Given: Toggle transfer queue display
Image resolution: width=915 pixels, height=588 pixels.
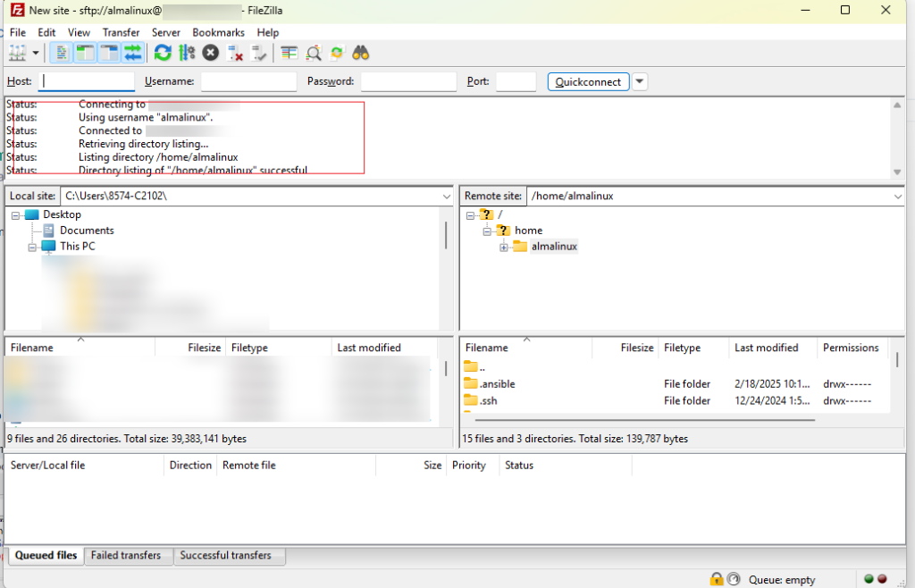Looking at the screenshot, I should click(133, 53).
